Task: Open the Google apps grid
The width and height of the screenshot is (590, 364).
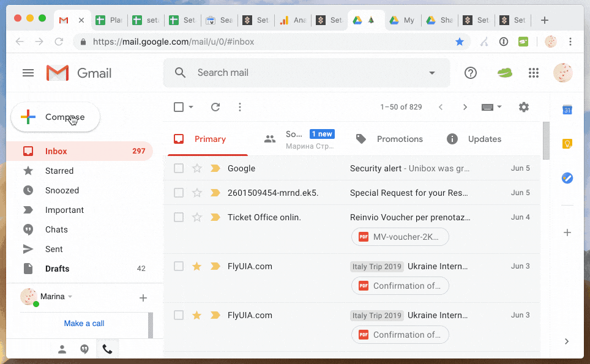Action: point(534,73)
